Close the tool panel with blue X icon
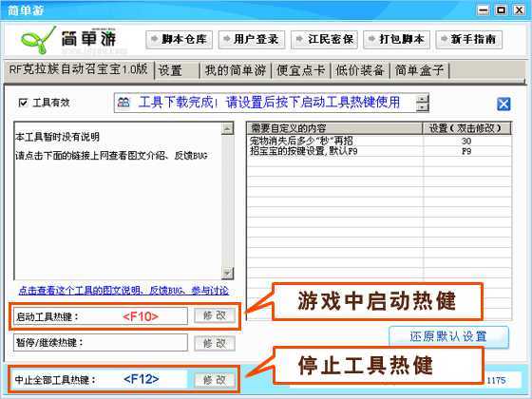The width and height of the screenshot is (532, 399). pyautogui.click(x=503, y=104)
